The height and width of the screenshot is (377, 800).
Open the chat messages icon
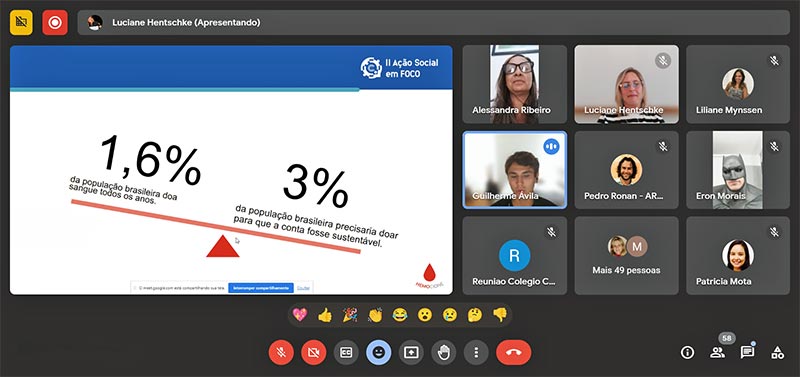pyautogui.click(x=747, y=352)
